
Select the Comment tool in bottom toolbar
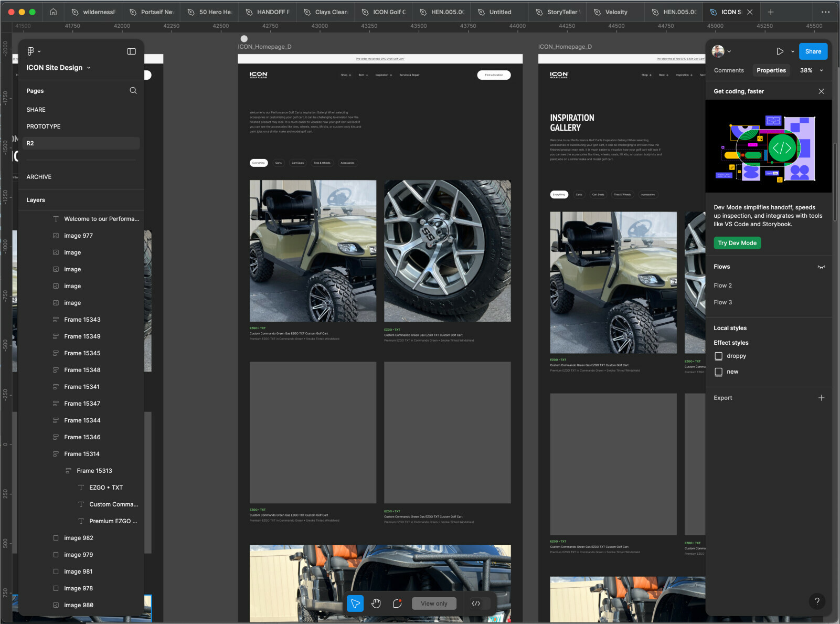pos(397,604)
